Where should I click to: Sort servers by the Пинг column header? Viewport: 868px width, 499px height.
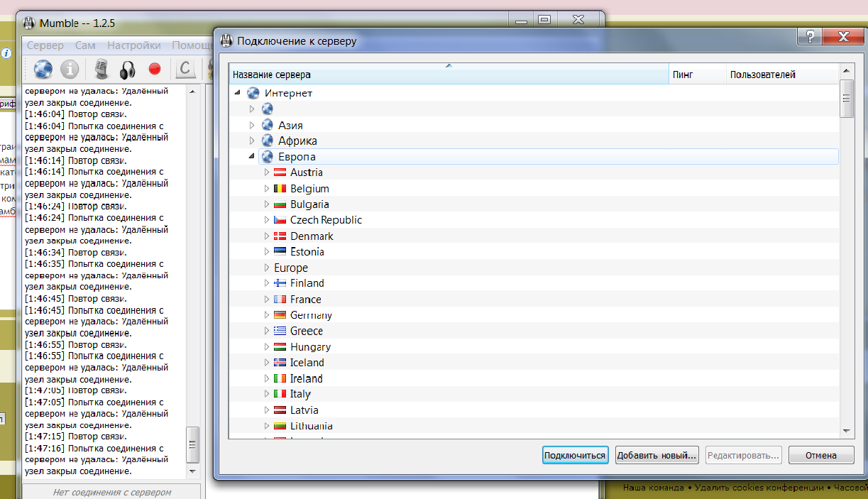696,75
